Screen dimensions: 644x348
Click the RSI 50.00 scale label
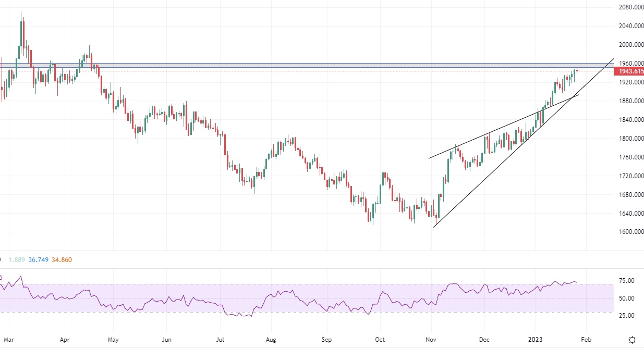tap(626, 299)
